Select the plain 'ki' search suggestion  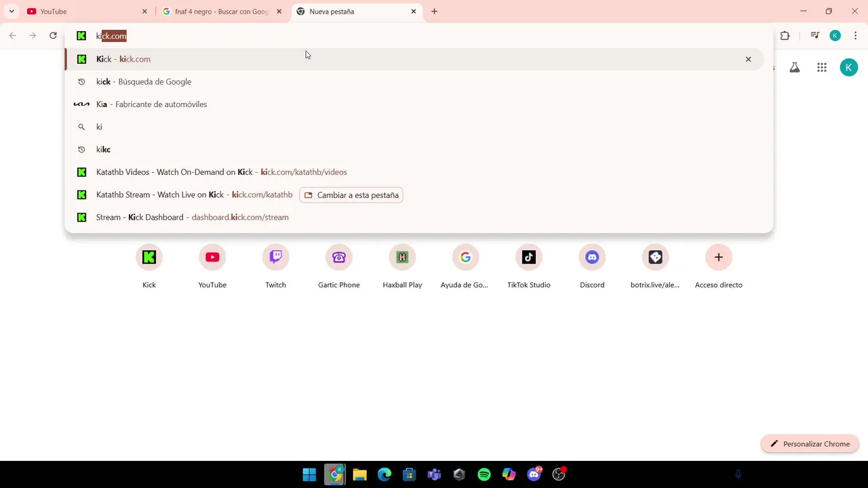(414, 127)
